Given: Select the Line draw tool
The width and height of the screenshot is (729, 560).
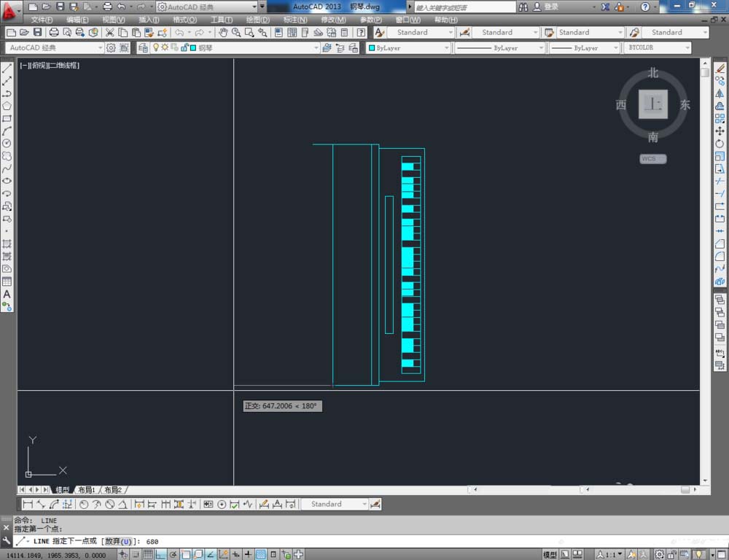Looking at the screenshot, I should (x=7, y=69).
